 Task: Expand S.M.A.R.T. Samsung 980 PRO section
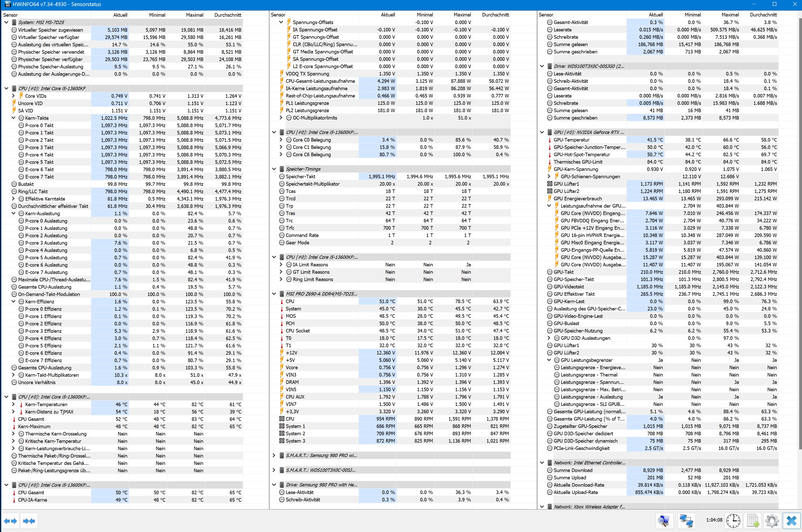point(274,455)
